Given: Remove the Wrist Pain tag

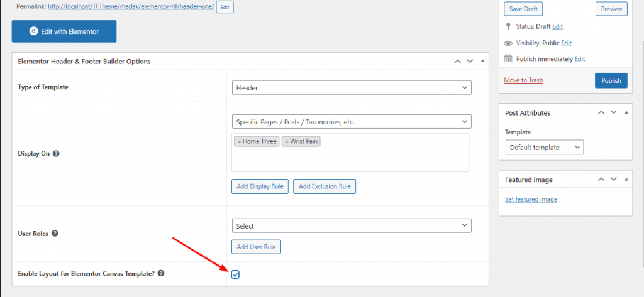Looking at the screenshot, I should [x=287, y=141].
